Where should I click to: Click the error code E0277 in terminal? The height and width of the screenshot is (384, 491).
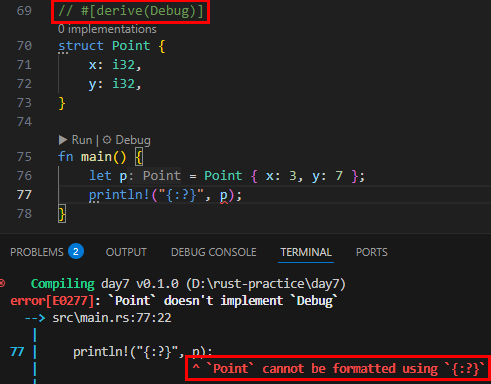pyautogui.click(x=70, y=301)
